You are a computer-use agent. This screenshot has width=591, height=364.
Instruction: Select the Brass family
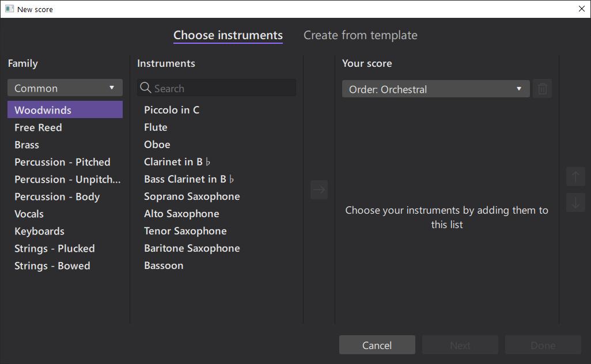(27, 145)
